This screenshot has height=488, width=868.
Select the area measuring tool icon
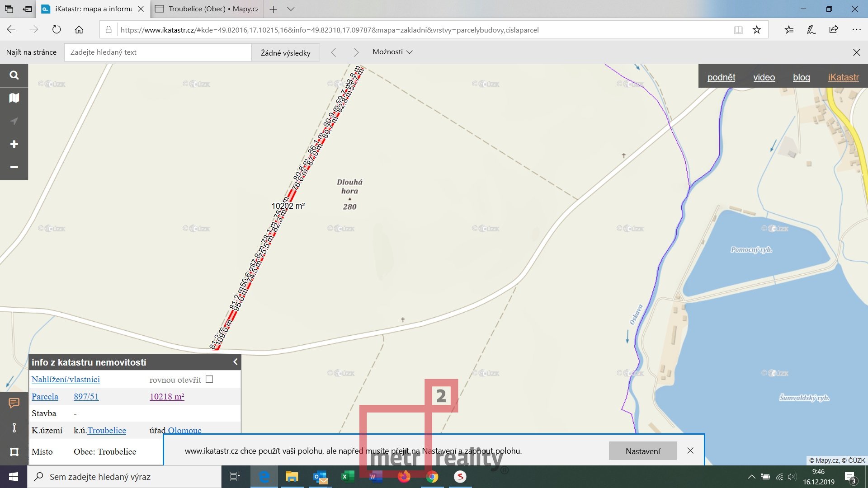(14, 452)
